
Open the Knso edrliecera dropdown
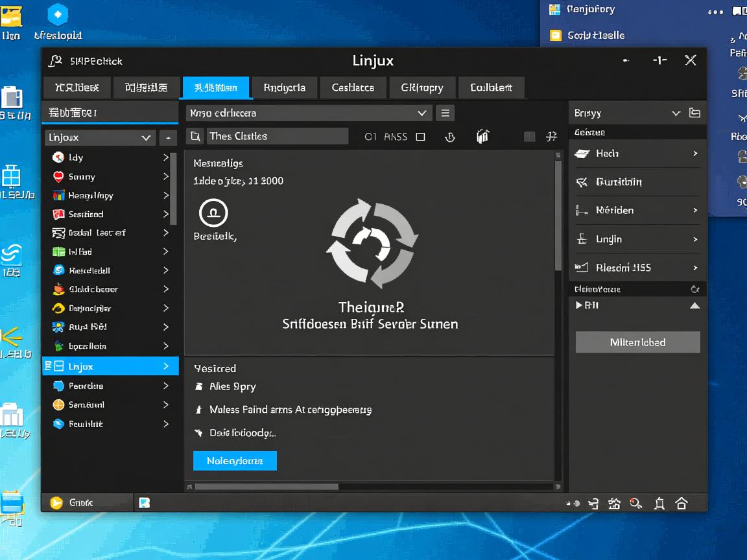pos(309,113)
